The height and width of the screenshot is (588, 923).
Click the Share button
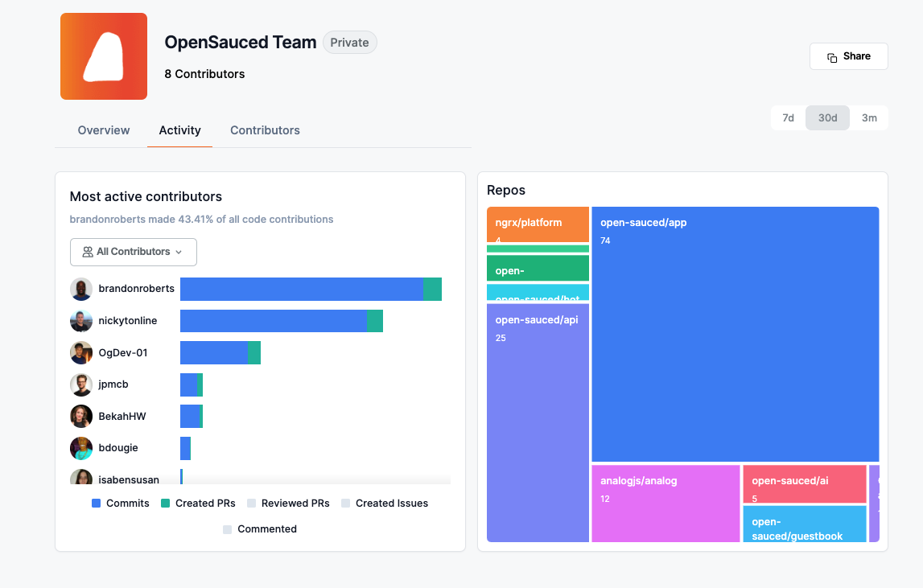848,56
